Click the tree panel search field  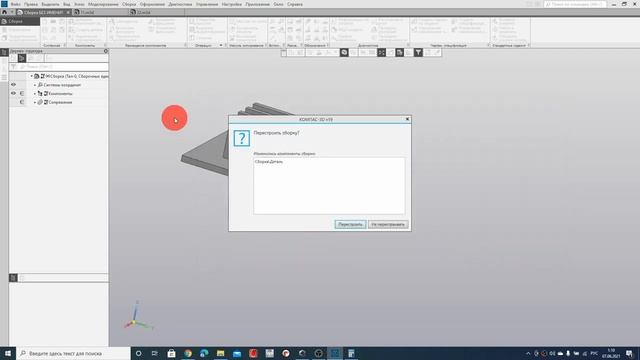63,67
